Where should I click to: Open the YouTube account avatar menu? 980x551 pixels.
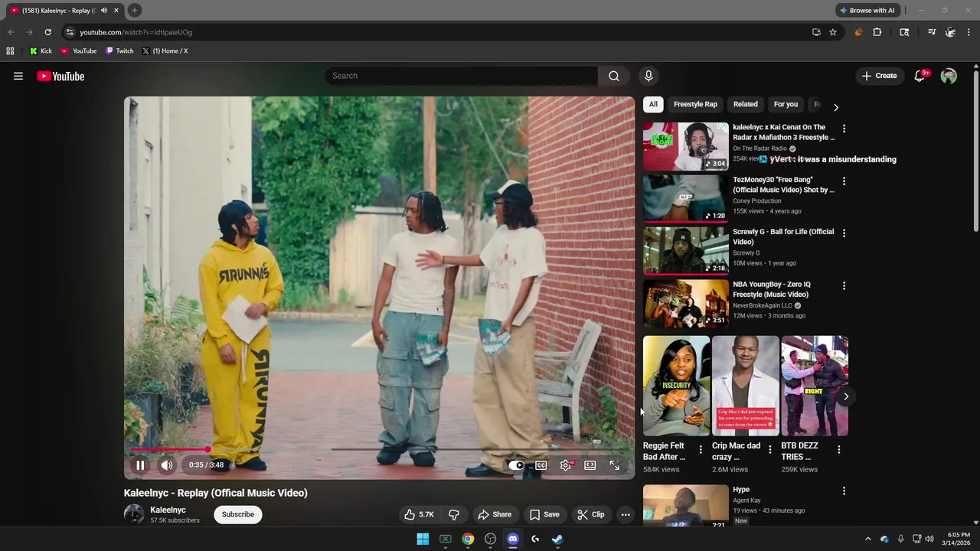(x=949, y=76)
